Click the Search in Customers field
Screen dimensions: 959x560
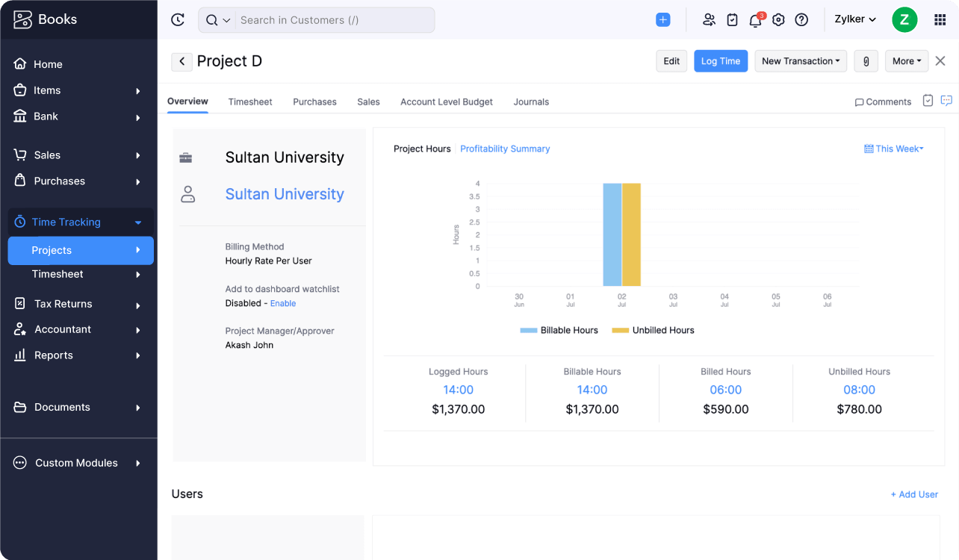click(x=332, y=20)
